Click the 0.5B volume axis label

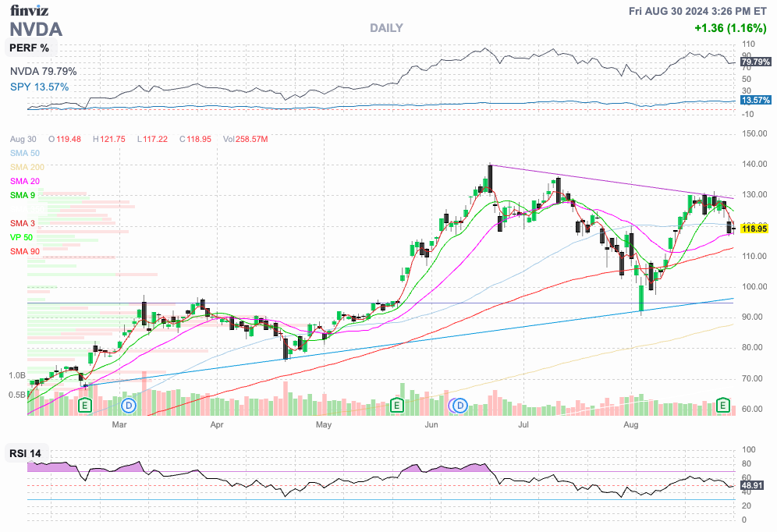tap(17, 395)
